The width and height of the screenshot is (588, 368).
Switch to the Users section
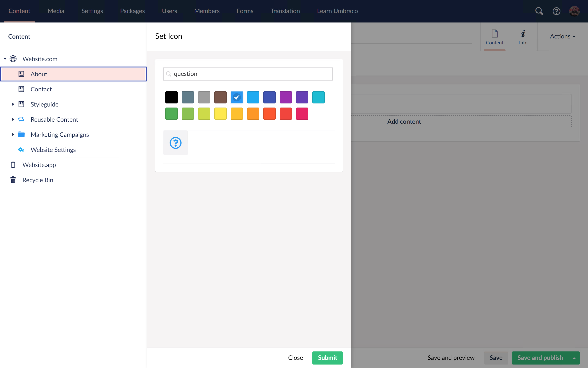tap(169, 11)
